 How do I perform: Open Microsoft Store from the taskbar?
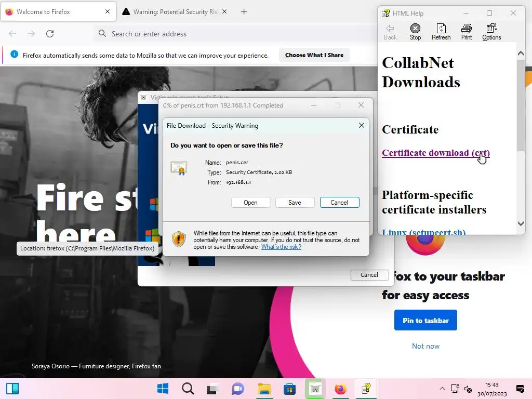(x=289, y=389)
